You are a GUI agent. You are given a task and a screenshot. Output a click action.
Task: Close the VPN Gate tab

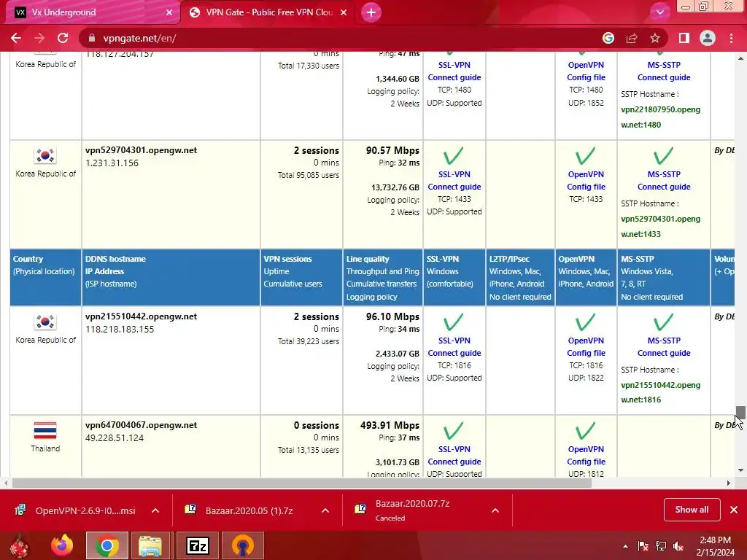(344, 12)
